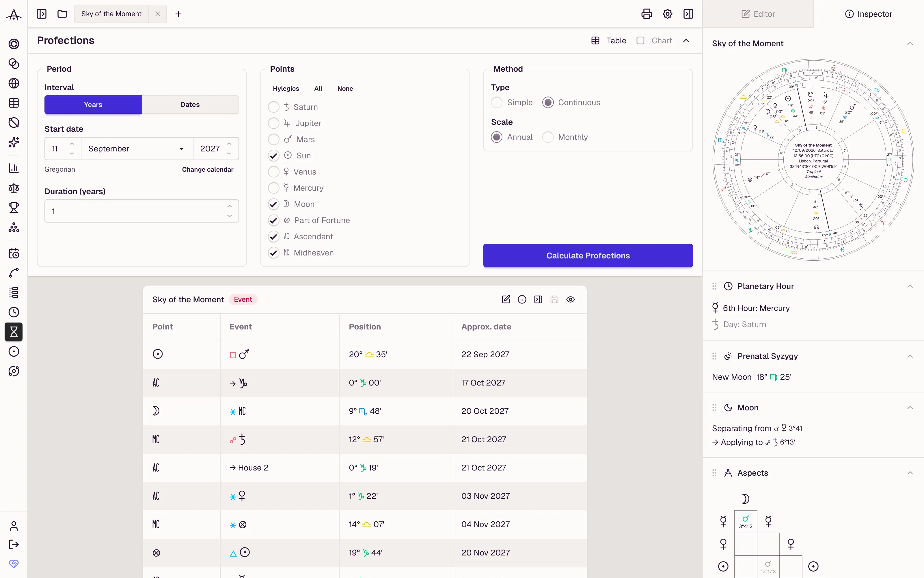Collapse the Sky of the Moment inspector section
This screenshot has width=924, height=578.
[910, 44]
